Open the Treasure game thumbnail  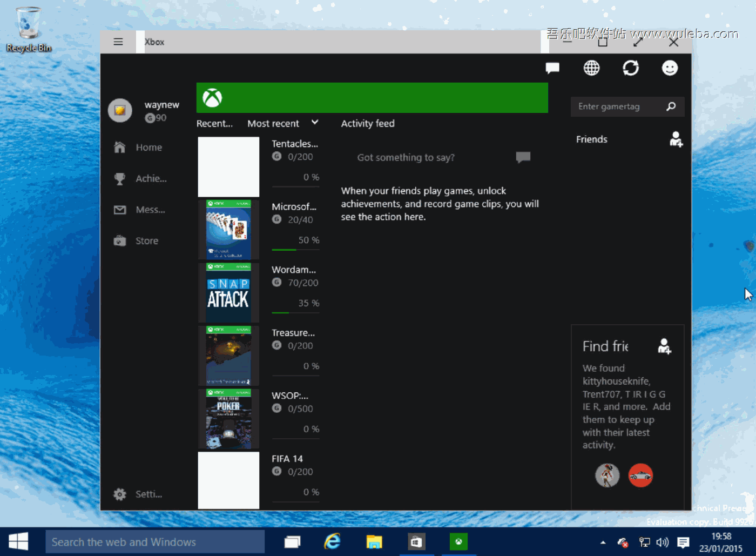click(228, 356)
